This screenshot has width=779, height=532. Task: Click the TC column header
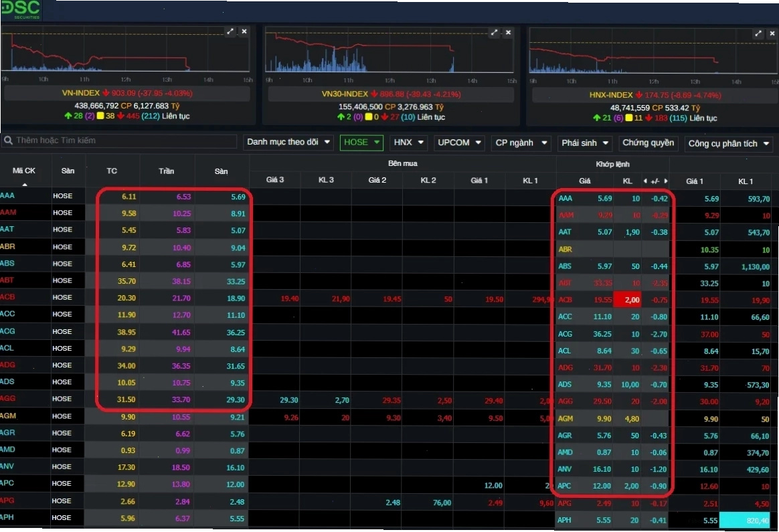pyautogui.click(x=112, y=171)
